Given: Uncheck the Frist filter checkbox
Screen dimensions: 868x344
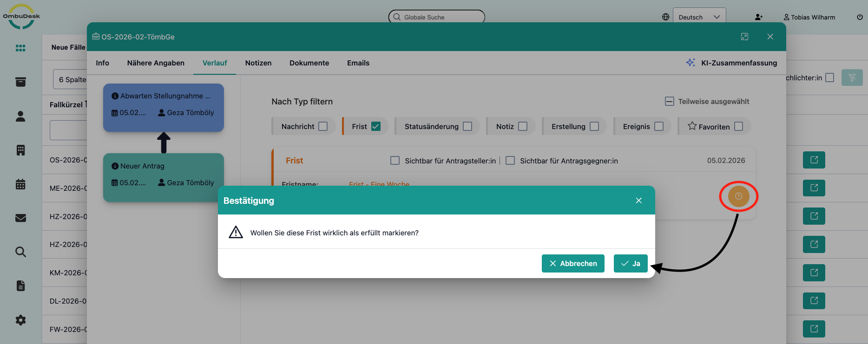Looking at the screenshot, I should point(376,126).
